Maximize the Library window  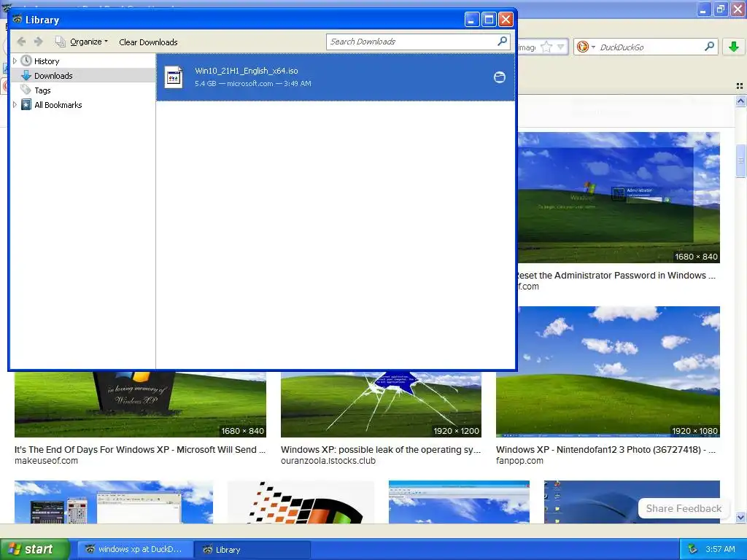[489, 20]
